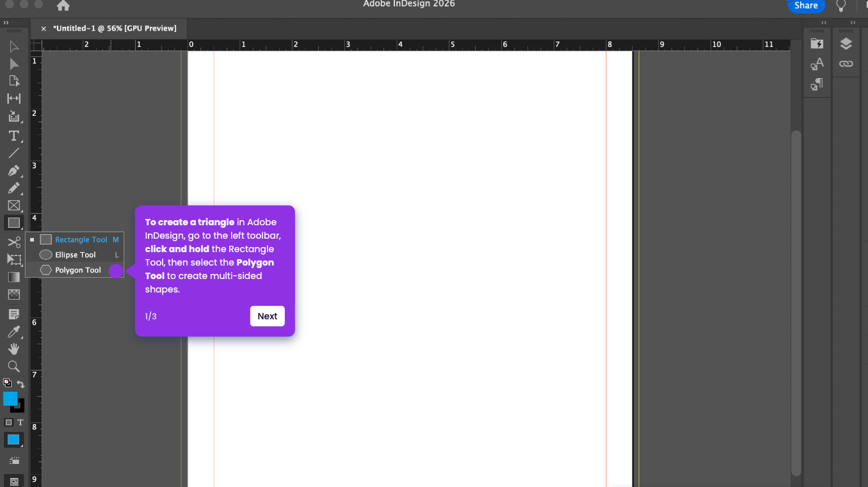
Task: Select the Hand tool
Action: tap(14, 349)
